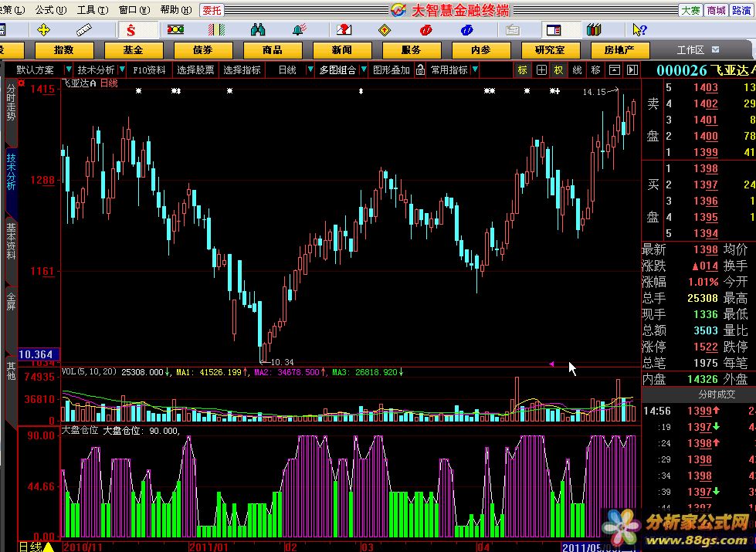Image resolution: width=756 pixels, height=552 pixels.
Task: Toggle the 线 line drawing button
Action: tap(577, 70)
